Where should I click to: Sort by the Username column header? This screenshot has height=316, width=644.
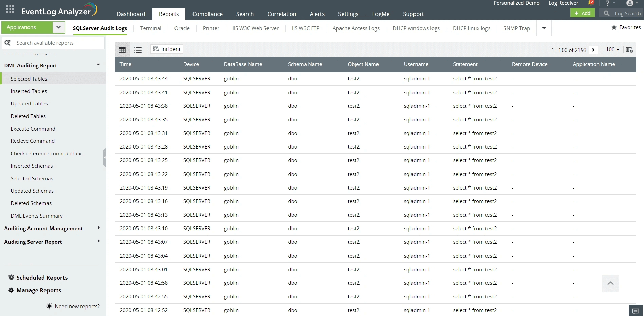pyautogui.click(x=416, y=64)
